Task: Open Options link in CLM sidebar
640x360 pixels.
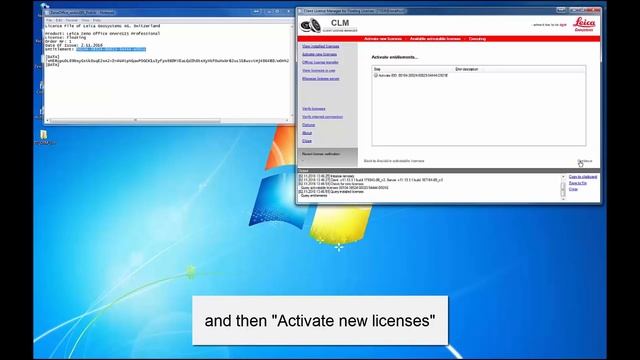Action: tap(309, 125)
